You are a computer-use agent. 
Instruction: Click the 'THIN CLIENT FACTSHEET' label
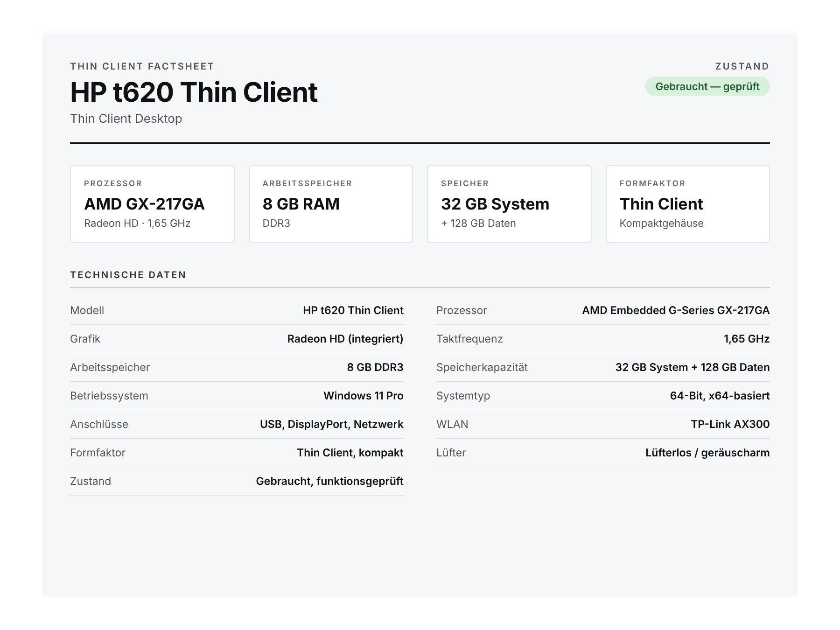pyautogui.click(x=142, y=66)
